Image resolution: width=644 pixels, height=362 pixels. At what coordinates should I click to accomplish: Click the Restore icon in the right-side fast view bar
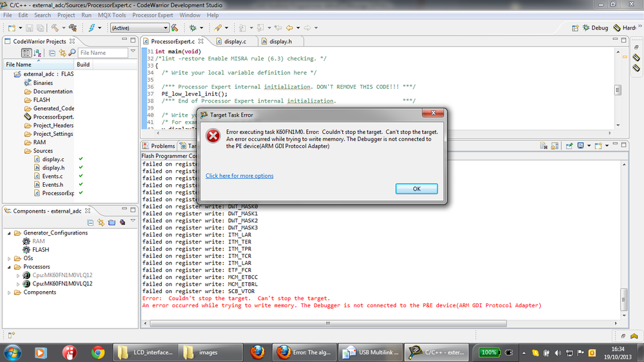[x=636, y=47]
